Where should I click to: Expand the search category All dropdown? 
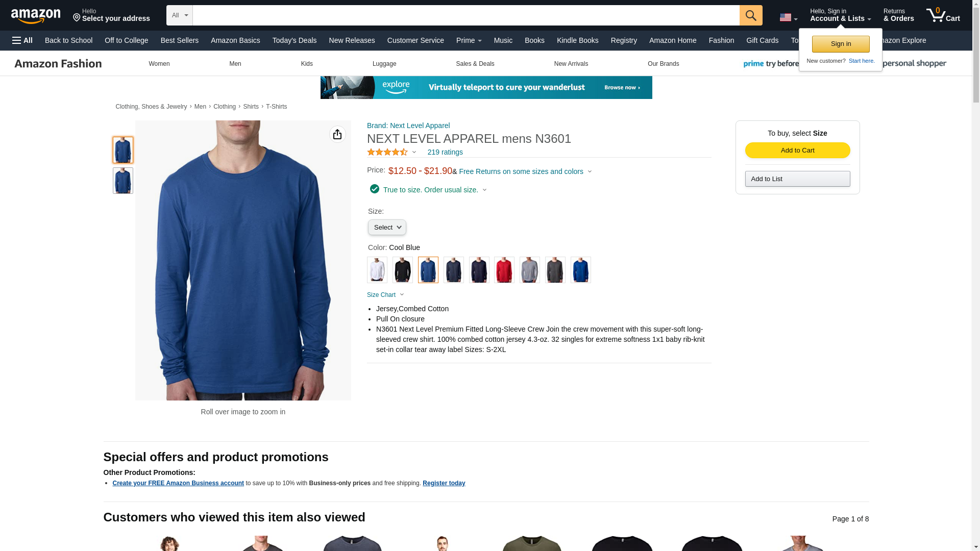[x=180, y=15]
